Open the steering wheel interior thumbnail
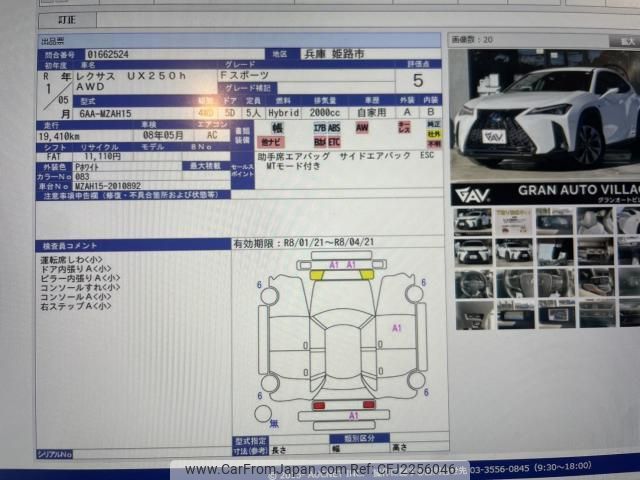 coord(473,284)
